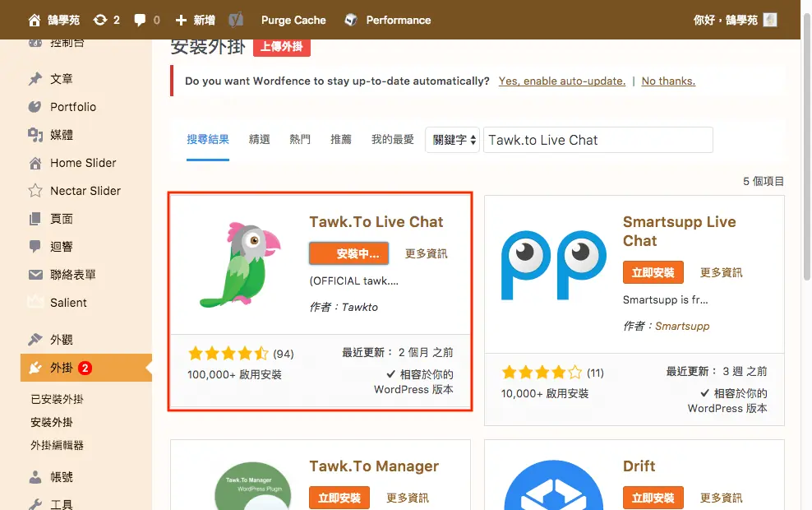Open 已安裝外掛 submenu item
Screen dimensions: 812x510
pyautogui.click(x=57, y=399)
